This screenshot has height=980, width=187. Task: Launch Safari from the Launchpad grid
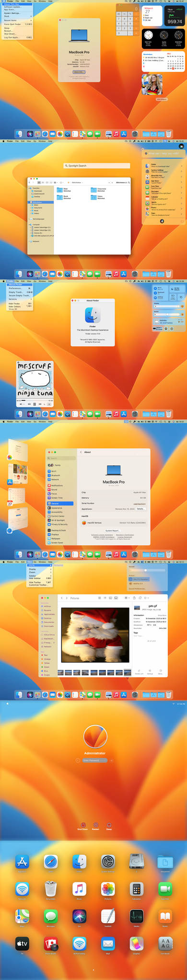pos(51,862)
